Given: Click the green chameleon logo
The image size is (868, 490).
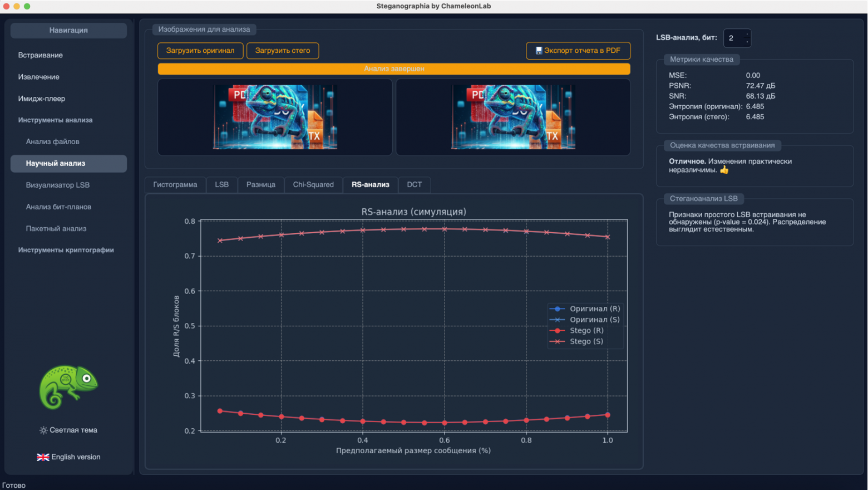Looking at the screenshot, I should click(68, 387).
